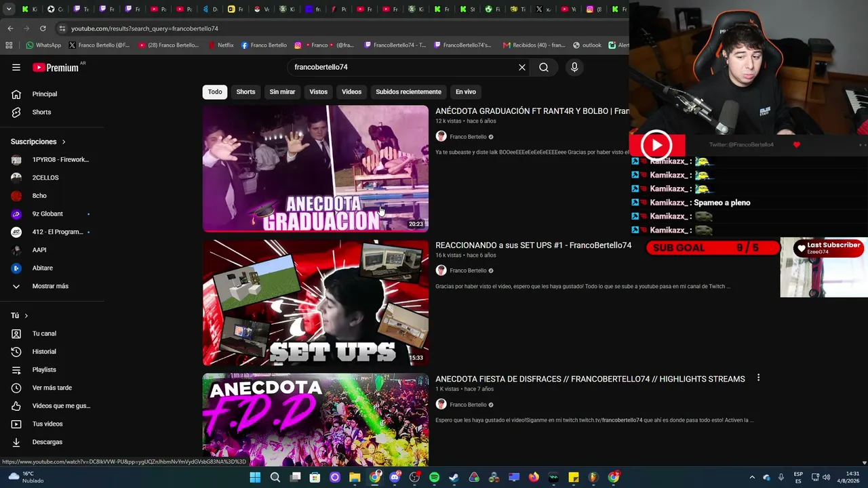The image size is (868, 488).
Task: Open ANECDOTA FIESTA DE DISFRACES video title
Action: coord(590,379)
